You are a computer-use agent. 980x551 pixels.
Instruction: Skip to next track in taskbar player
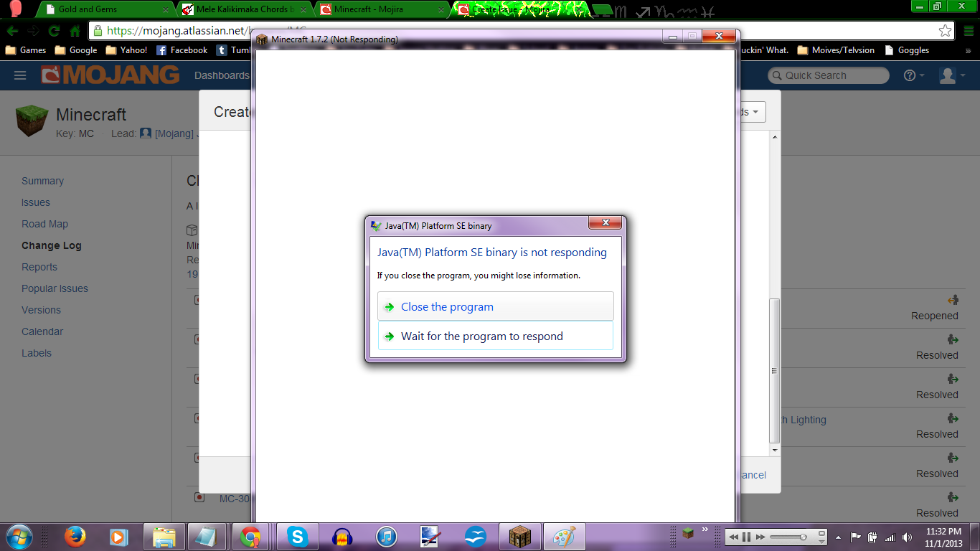tap(760, 537)
